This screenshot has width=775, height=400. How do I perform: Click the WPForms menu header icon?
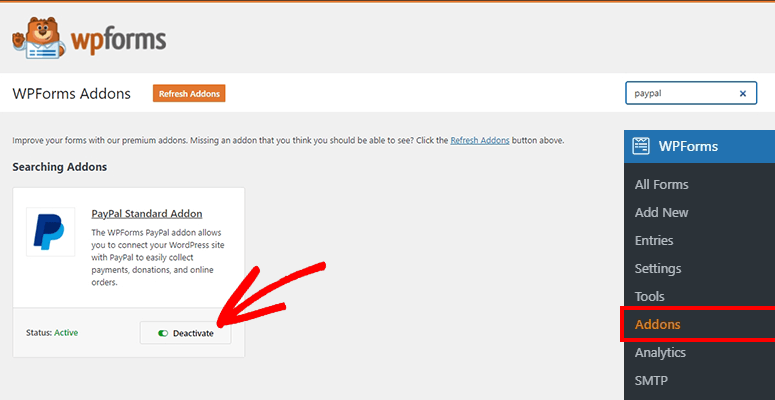[x=641, y=146]
